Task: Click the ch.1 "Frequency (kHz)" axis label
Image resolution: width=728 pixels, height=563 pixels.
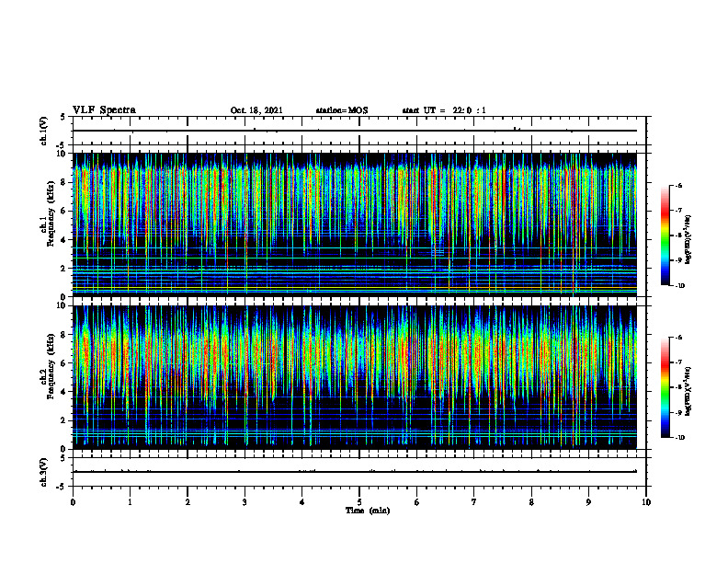Action: (x=51, y=213)
